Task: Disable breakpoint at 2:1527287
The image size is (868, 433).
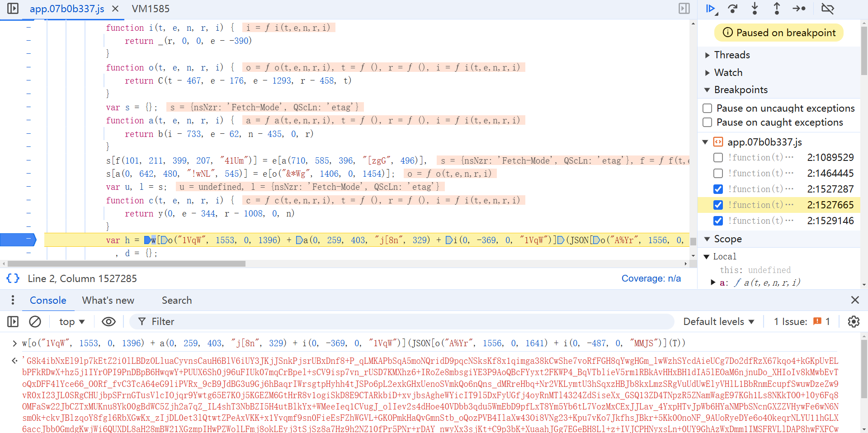Action: coord(718,189)
